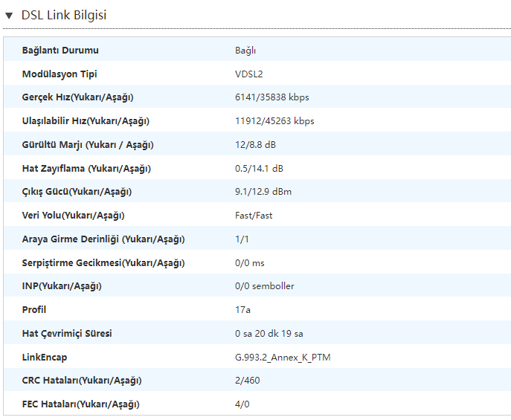Screen dimensions: 511x420
Task: Select the 'Serpiştirme Gecikmesi(Yukarı/Aşağı)' label
Action: (103, 263)
